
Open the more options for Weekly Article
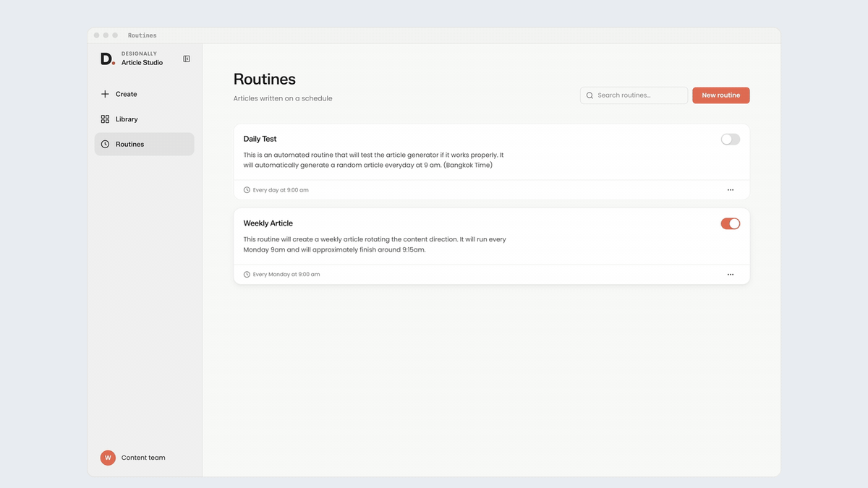pyautogui.click(x=731, y=275)
